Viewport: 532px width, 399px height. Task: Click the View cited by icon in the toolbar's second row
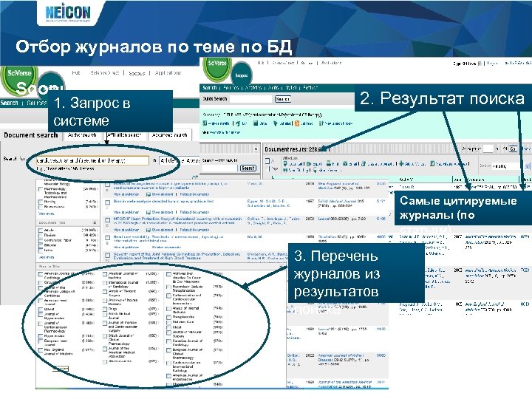[x=285, y=170]
